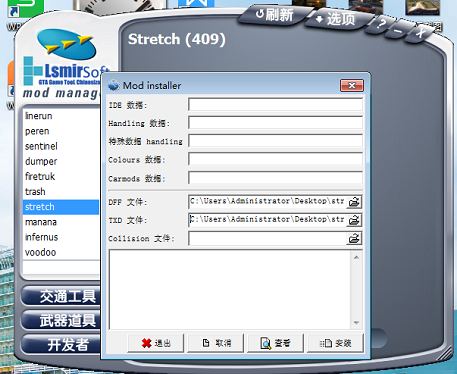Focus the IDE 数据 input field

pyautogui.click(x=275, y=105)
